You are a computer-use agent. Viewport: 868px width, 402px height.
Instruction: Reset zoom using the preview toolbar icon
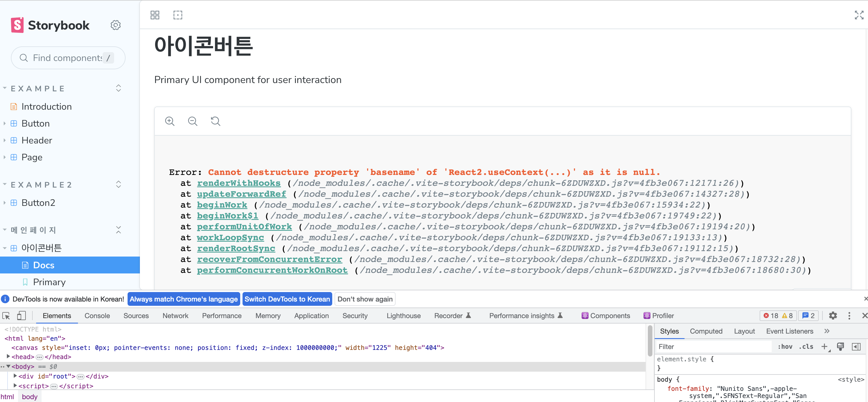pos(215,121)
